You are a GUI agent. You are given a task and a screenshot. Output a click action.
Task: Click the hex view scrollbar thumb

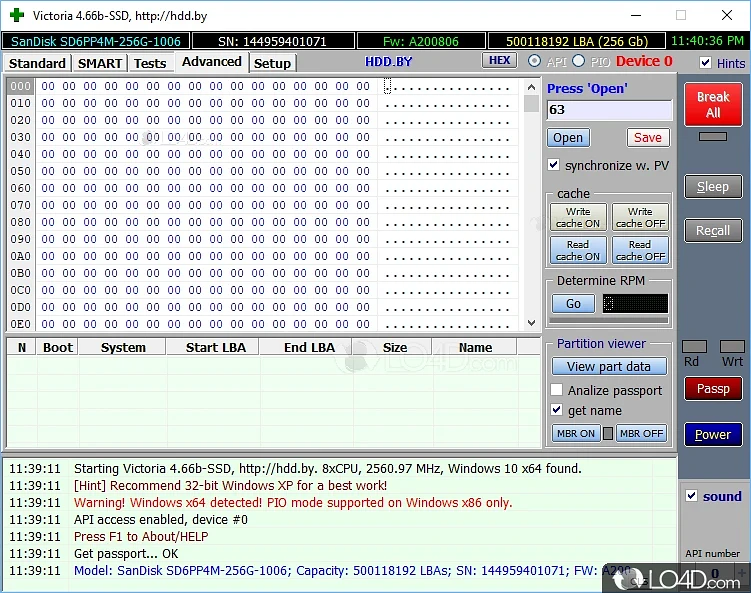[x=531, y=103]
